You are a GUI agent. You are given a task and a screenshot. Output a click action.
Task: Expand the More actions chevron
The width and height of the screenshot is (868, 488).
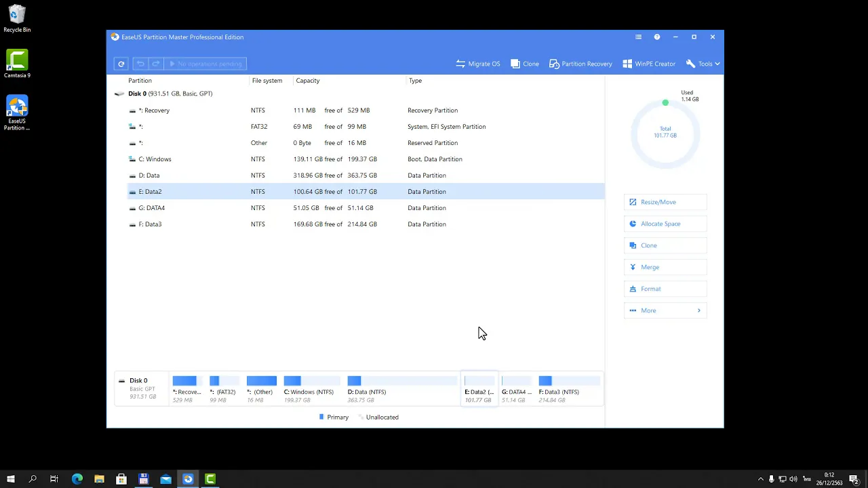pyautogui.click(x=698, y=310)
